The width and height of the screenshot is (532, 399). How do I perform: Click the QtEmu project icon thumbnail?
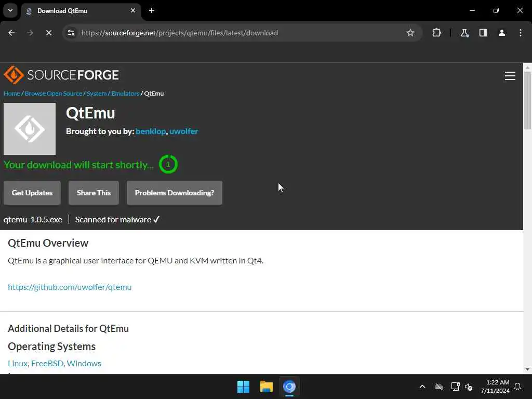point(30,129)
